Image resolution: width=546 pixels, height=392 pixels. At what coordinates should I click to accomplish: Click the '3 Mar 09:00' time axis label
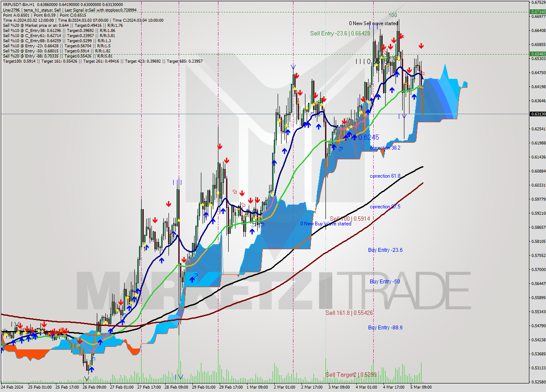[x=339, y=387]
